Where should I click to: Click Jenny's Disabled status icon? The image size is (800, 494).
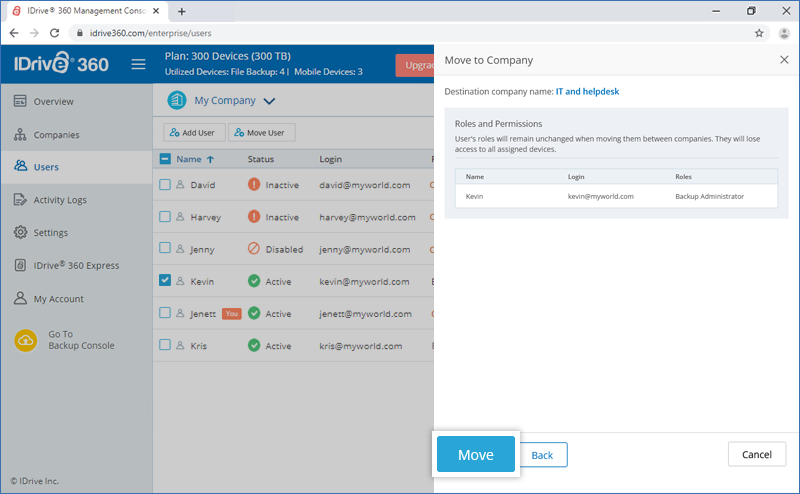pos(254,249)
